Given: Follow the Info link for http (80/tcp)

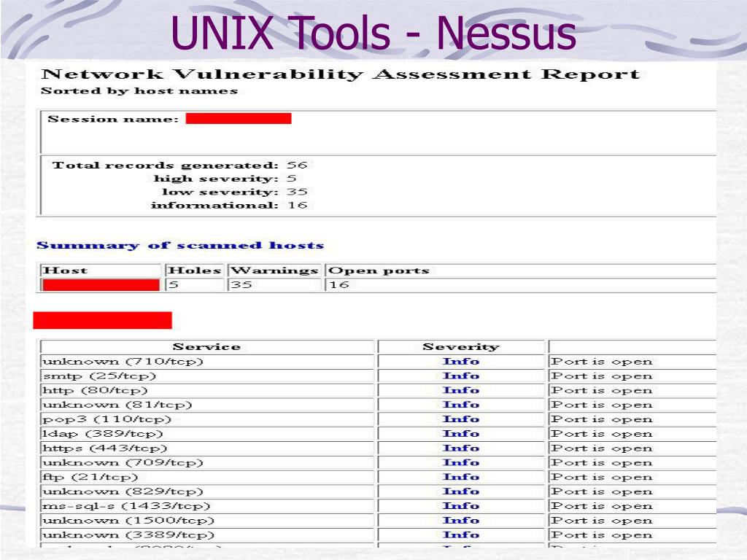Looking at the screenshot, I should pyautogui.click(x=461, y=390).
